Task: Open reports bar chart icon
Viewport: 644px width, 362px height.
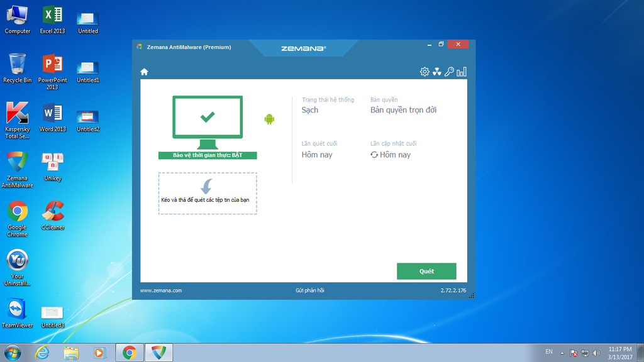Action: [462, 72]
